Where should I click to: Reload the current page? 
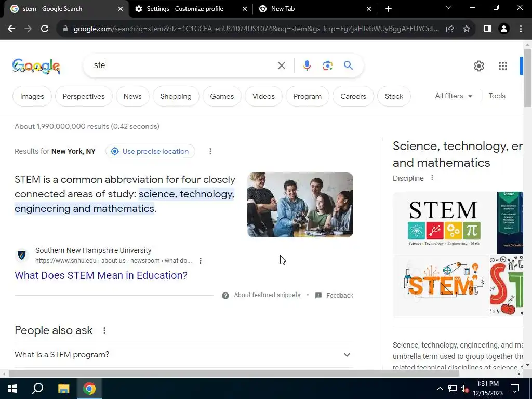tap(45, 29)
